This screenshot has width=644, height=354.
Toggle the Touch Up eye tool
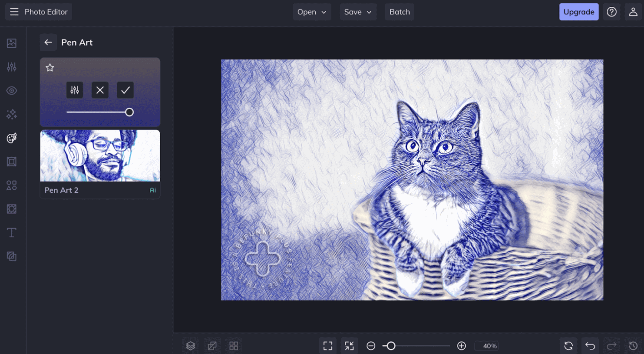coord(12,91)
